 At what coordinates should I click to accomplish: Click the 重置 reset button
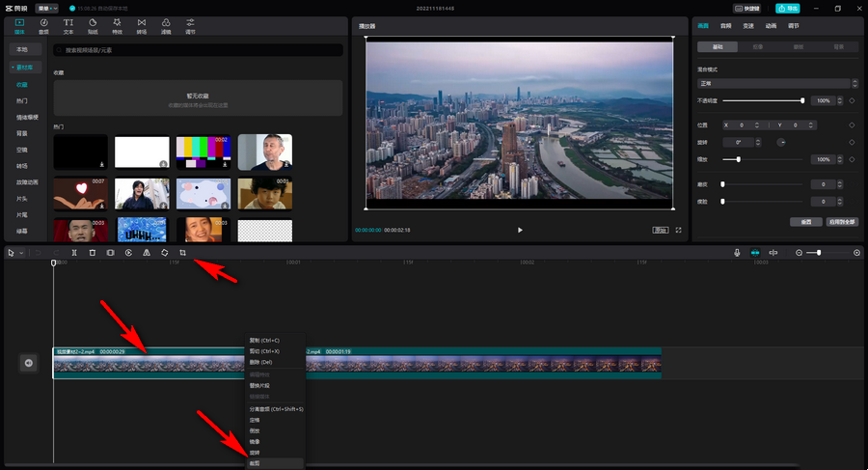[805, 221]
